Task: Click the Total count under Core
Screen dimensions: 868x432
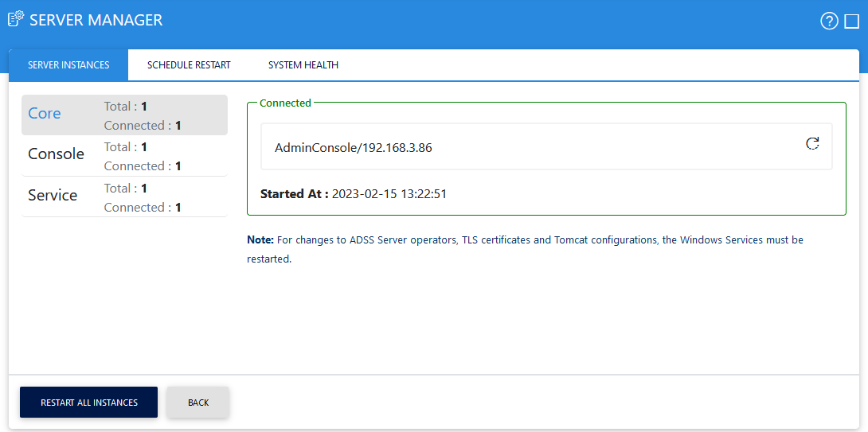Action: (x=126, y=106)
